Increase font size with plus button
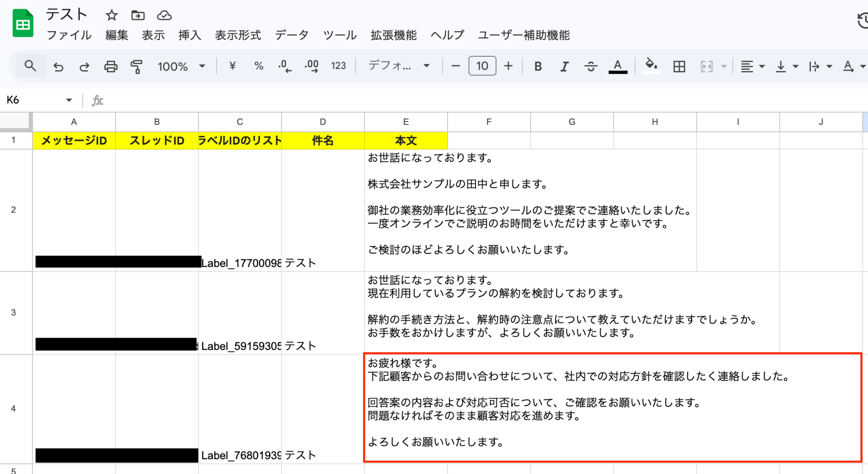This screenshot has height=474, width=868. click(x=508, y=66)
